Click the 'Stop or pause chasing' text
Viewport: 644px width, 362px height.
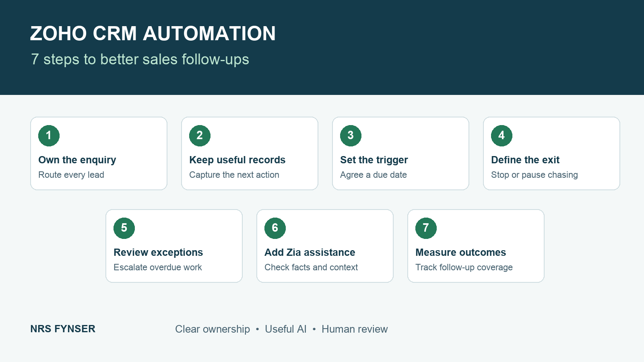coord(535,175)
